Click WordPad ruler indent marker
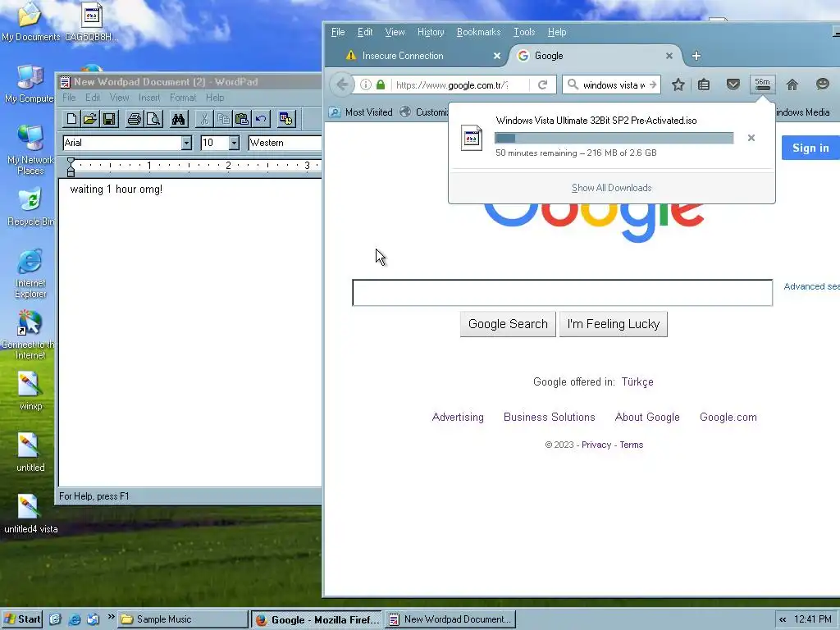The image size is (840, 630). [x=71, y=167]
